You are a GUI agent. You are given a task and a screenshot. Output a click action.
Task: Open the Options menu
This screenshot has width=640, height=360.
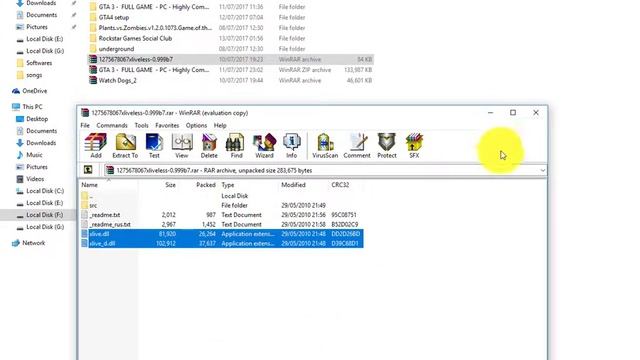coord(196,125)
